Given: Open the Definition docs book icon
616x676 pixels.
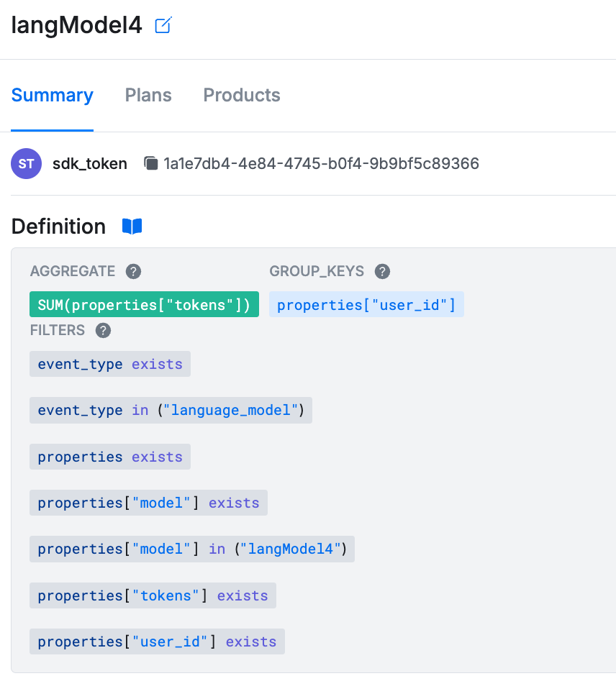Looking at the screenshot, I should tap(132, 227).
